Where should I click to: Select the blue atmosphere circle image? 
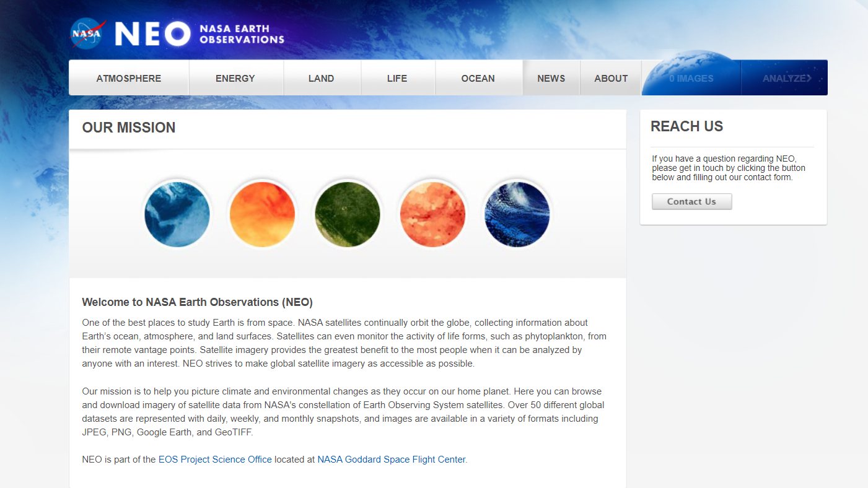click(x=177, y=214)
